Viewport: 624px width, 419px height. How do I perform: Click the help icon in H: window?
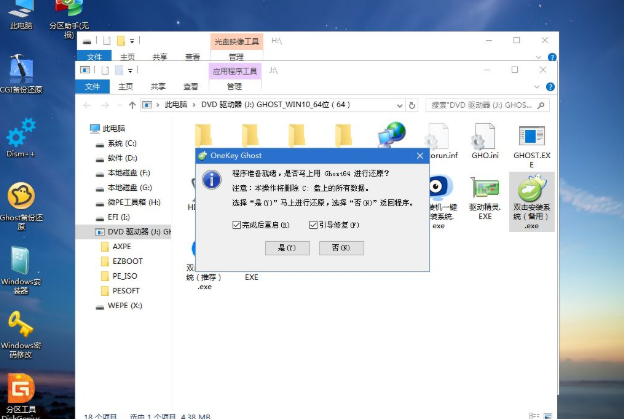point(552,57)
